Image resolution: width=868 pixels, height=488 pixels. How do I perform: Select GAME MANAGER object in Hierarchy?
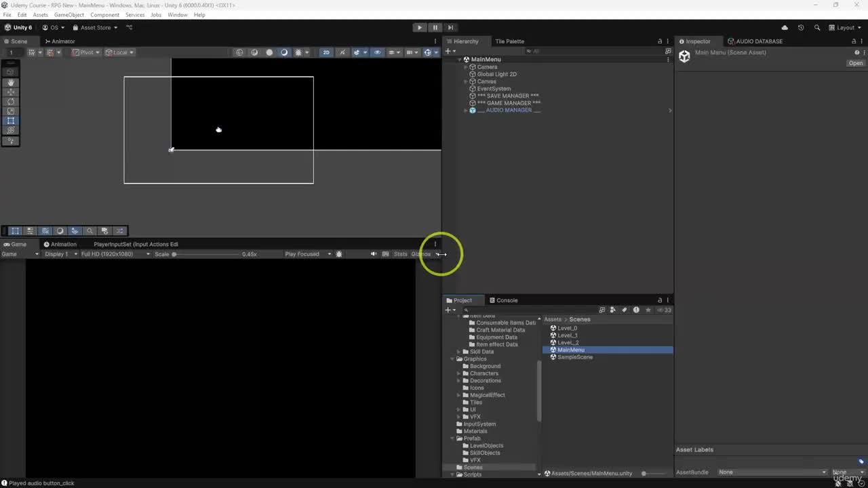[509, 103]
